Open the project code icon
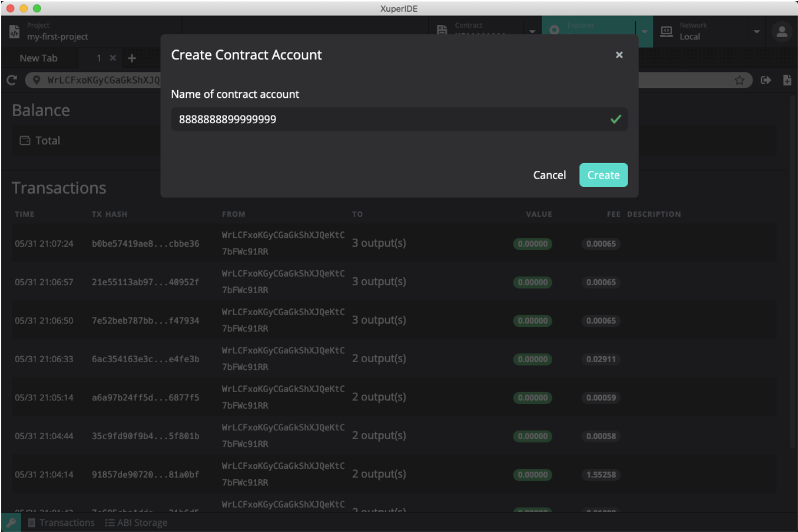 (14, 32)
